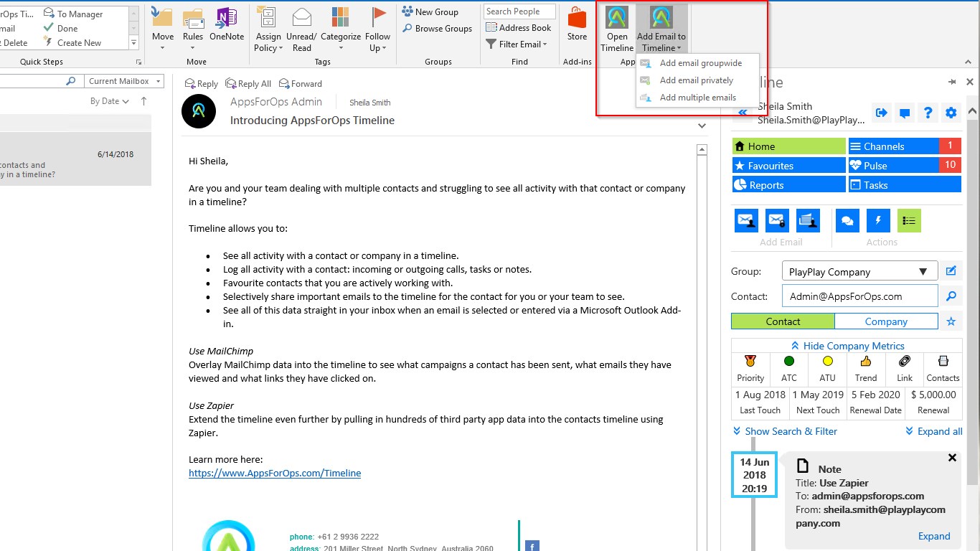Click the Priority medal metric
The image size is (980, 551).
pos(750,369)
